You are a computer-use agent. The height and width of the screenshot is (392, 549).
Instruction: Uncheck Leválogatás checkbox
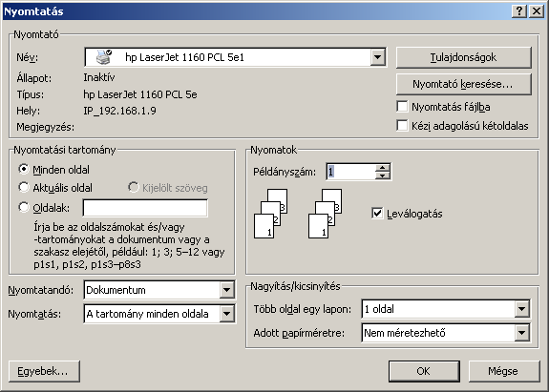377,214
